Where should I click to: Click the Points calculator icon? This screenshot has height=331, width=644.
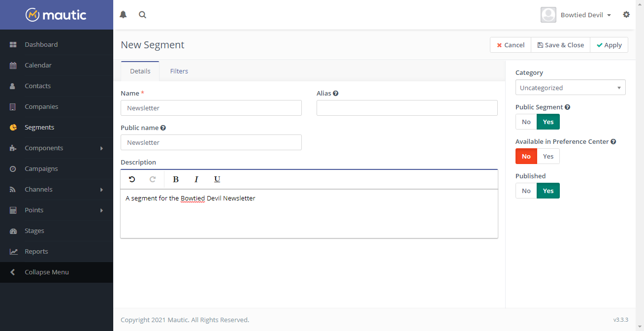(x=13, y=210)
